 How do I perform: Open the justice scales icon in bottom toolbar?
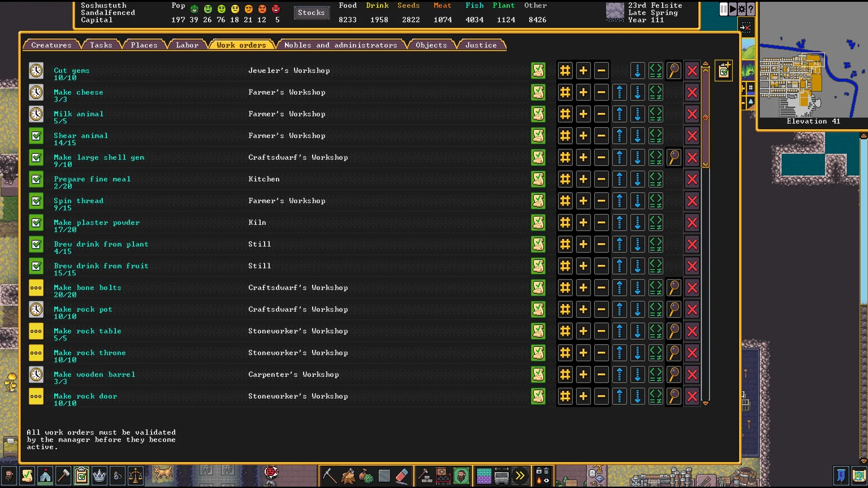point(135,476)
